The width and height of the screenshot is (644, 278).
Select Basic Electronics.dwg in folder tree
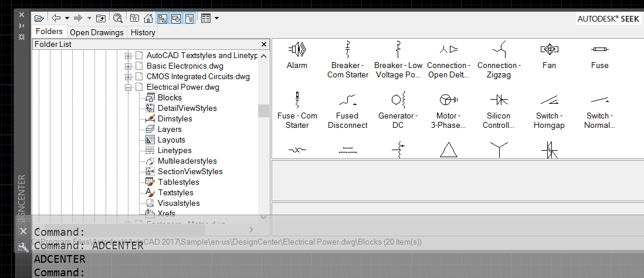click(x=185, y=66)
